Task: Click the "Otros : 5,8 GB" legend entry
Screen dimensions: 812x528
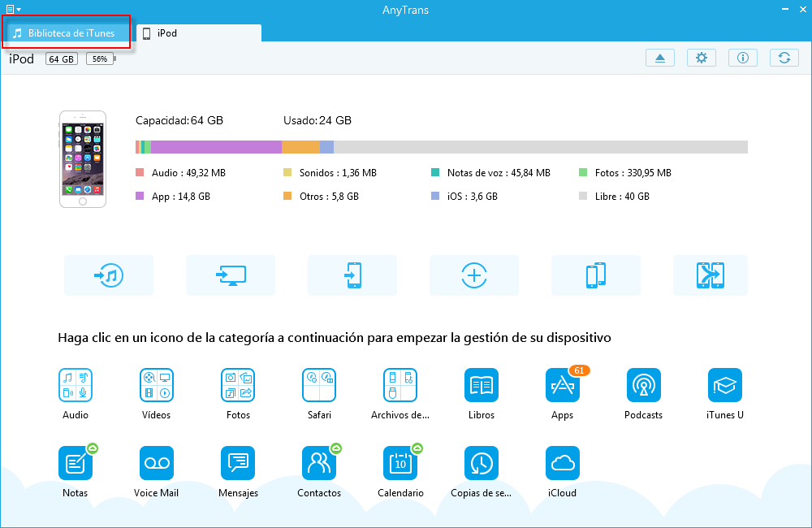Action: 321,197
